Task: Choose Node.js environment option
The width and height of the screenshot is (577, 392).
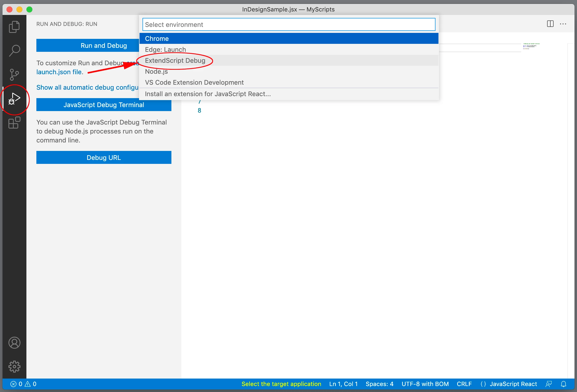Action: (156, 71)
